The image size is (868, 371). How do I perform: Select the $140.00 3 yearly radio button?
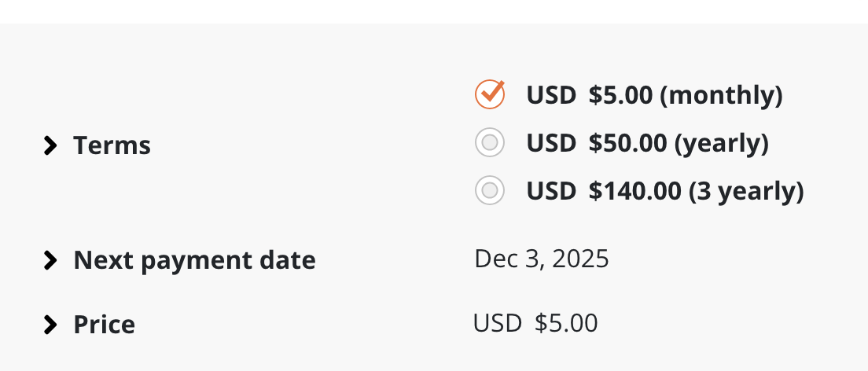(490, 190)
